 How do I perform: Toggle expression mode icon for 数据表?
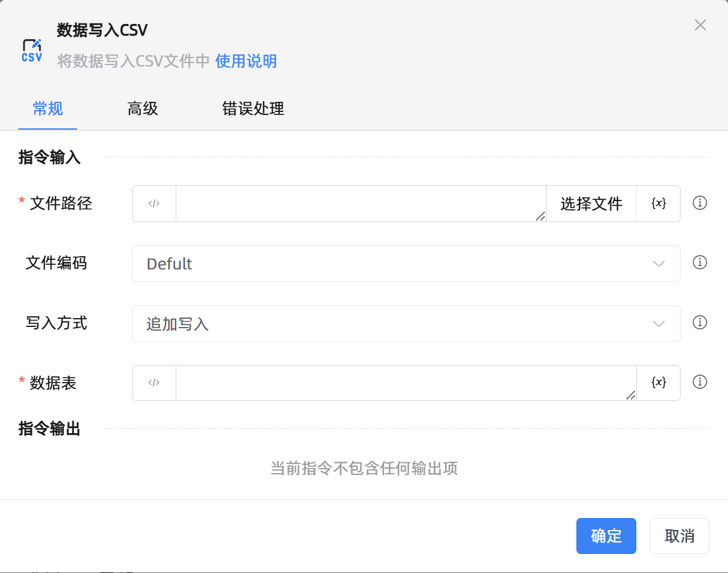point(154,383)
